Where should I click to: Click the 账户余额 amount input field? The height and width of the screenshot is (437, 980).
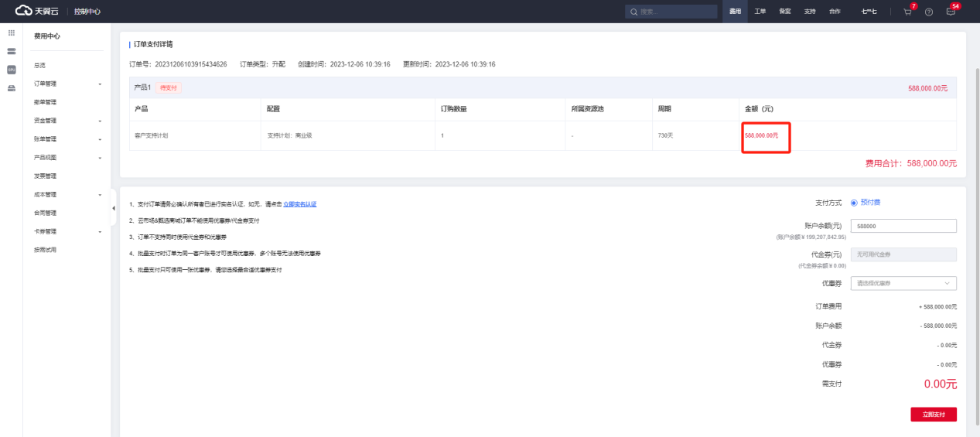903,226
